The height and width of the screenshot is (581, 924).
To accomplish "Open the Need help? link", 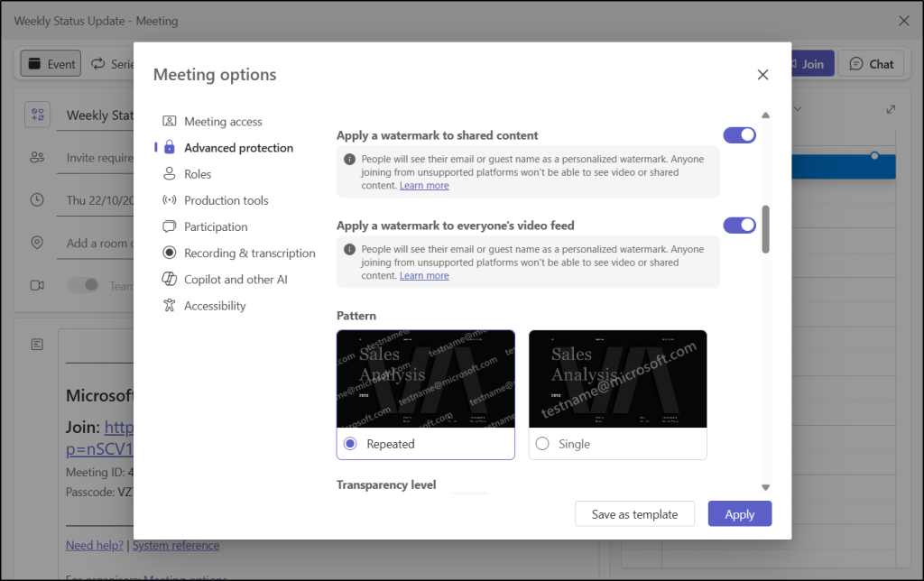I will point(95,546).
